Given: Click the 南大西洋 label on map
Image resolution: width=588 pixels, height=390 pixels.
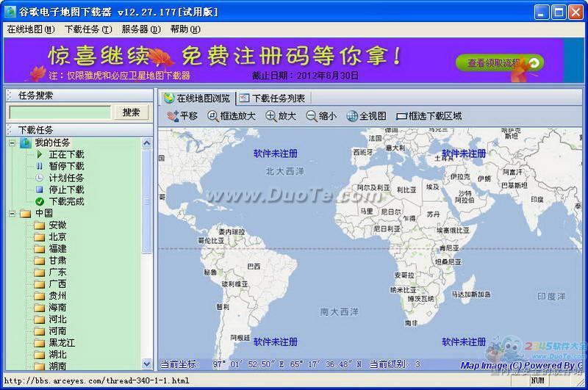Looking at the screenshot, I should point(339,311).
